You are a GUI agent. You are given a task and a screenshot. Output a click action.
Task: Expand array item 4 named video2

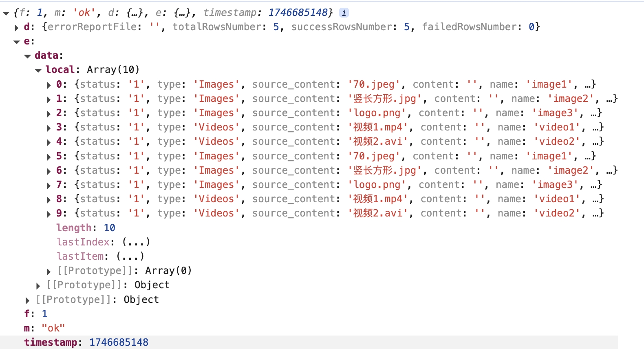(x=49, y=142)
